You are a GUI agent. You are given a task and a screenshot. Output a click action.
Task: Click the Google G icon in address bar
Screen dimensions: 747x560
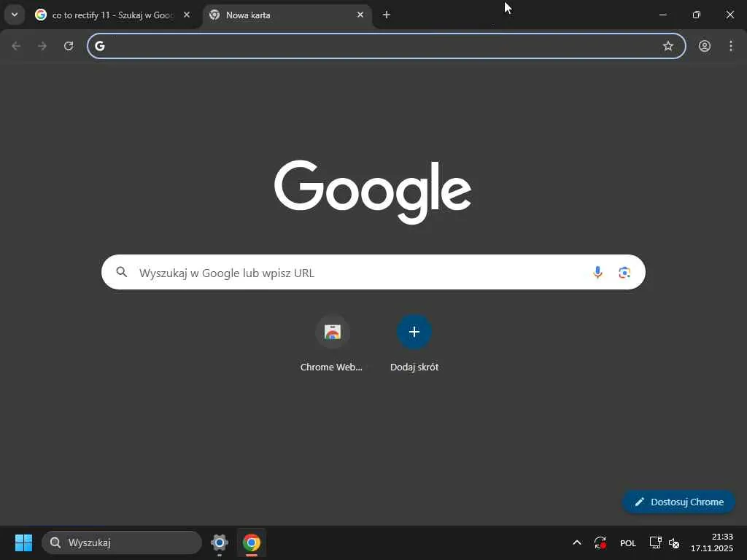pyautogui.click(x=99, y=46)
